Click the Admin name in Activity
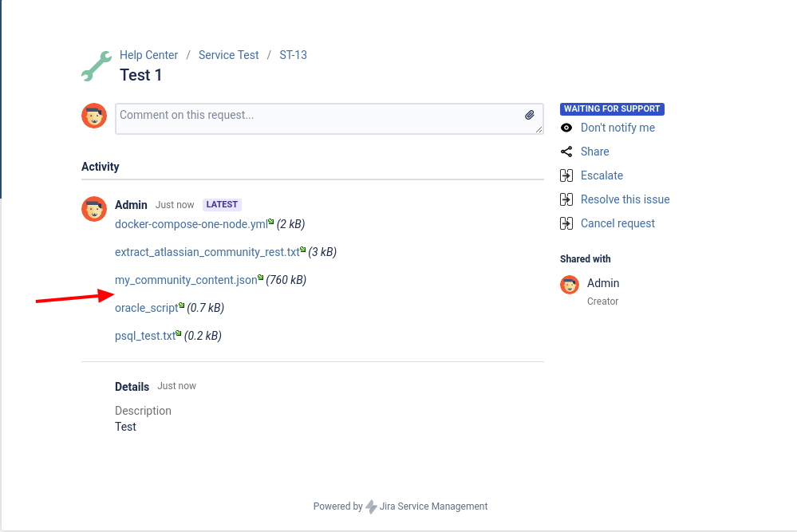 point(131,205)
